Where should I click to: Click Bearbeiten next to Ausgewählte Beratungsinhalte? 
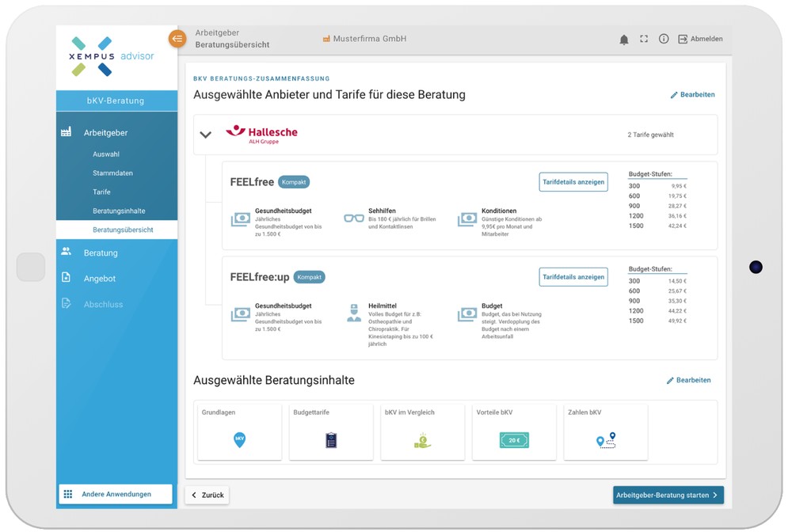coord(689,380)
